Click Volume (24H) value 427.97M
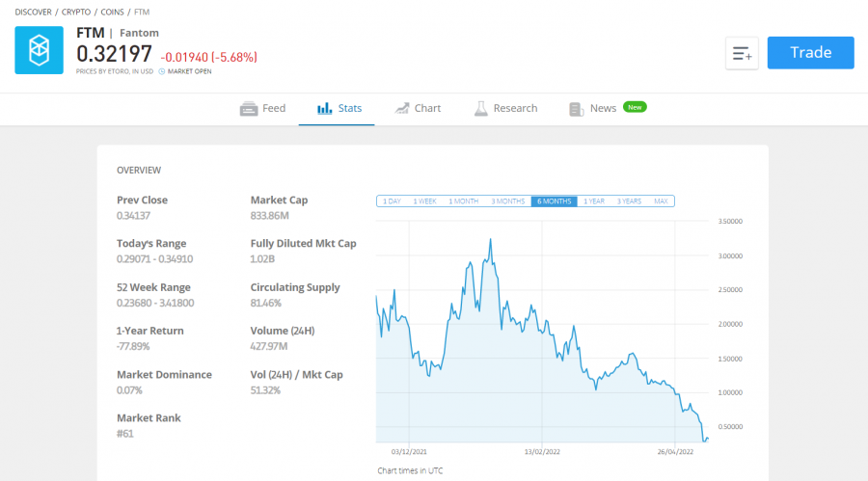Image resolution: width=868 pixels, height=481 pixels. [268, 346]
